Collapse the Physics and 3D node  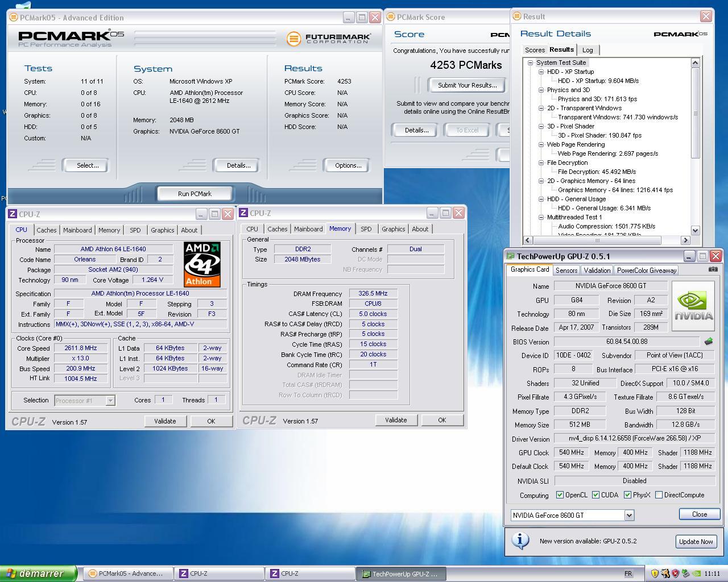click(541, 90)
